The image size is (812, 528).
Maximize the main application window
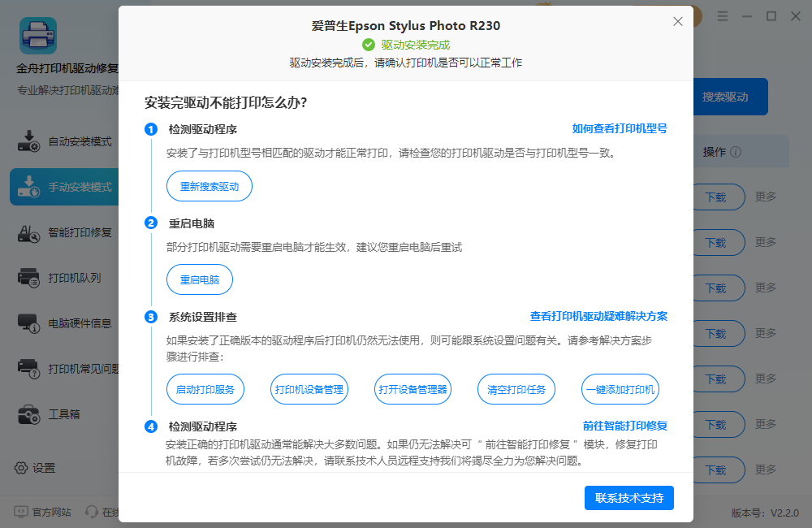coord(771,16)
